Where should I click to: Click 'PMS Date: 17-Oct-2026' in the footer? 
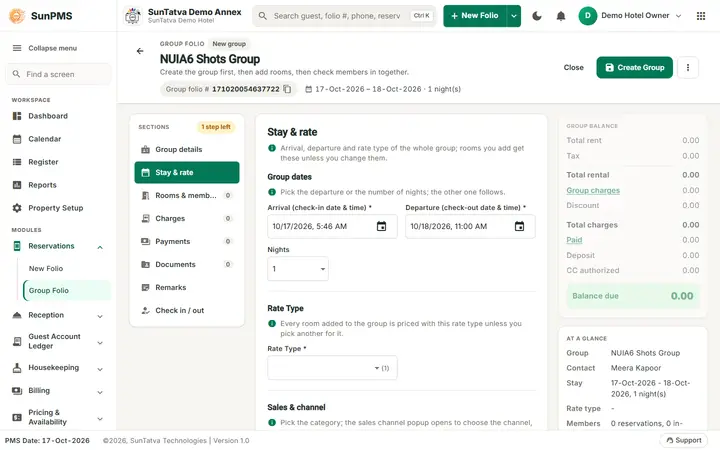pos(47,441)
